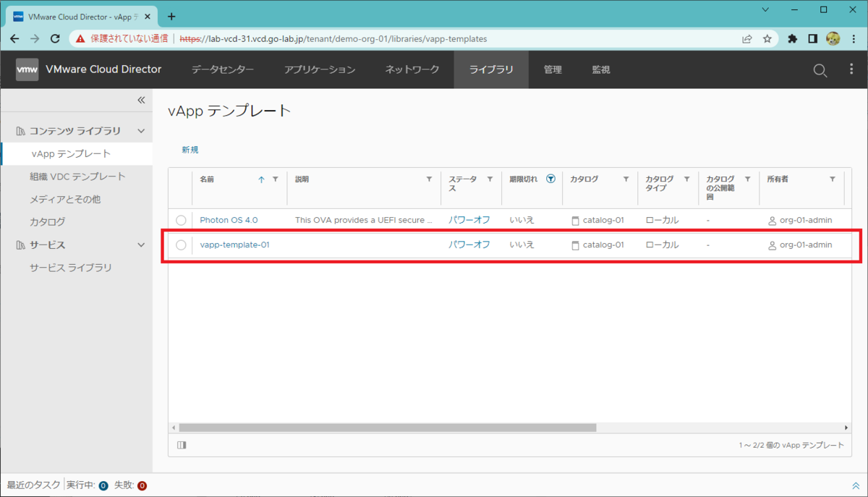
Task: Open Chrome profile avatar
Action: [x=833, y=38]
